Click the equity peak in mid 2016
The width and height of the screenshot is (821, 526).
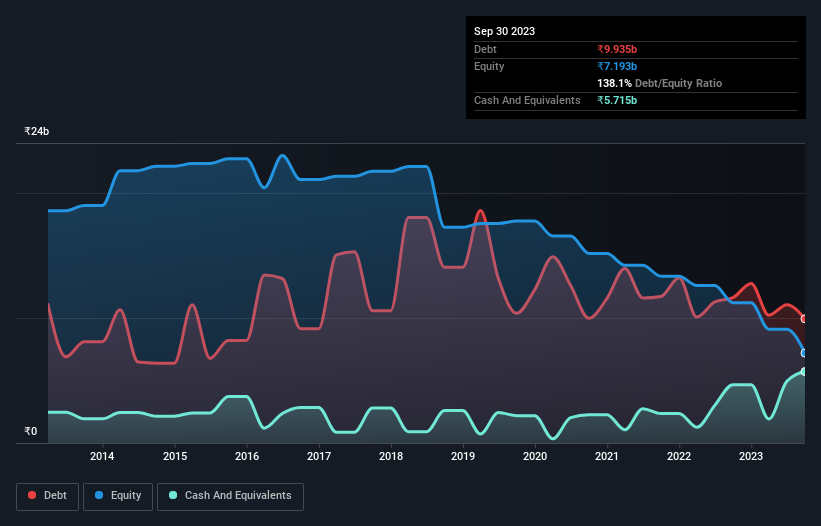pyautogui.click(x=282, y=155)
